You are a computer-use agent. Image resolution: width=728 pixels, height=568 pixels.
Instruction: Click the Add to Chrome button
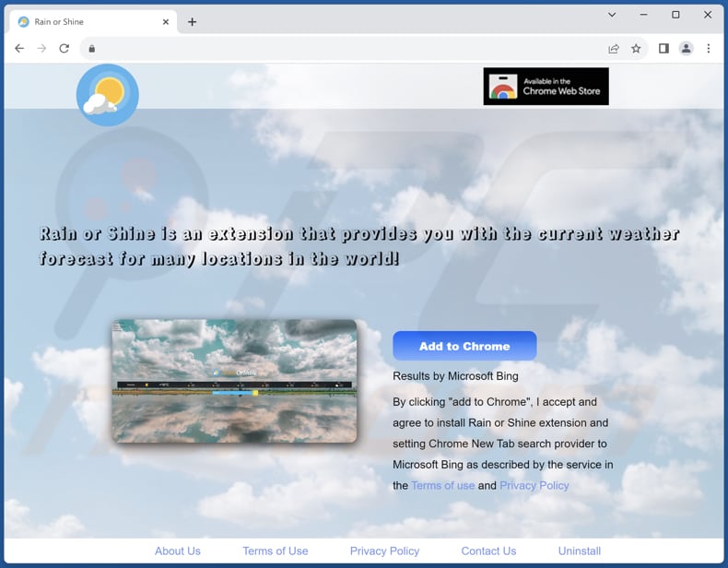[x=464, y=346]
